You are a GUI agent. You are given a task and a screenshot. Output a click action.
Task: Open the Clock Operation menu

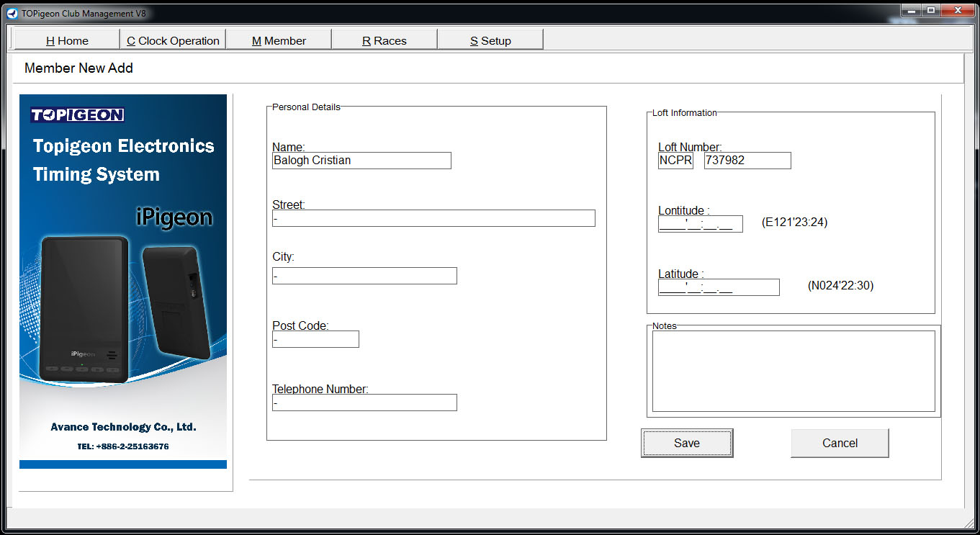(173, 40)
